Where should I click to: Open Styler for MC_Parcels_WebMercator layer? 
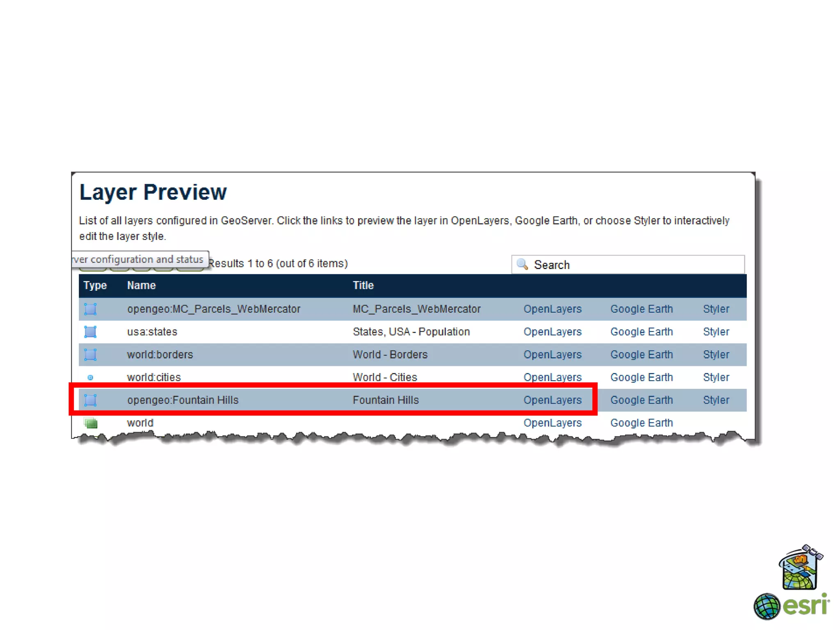coord(716,309)
